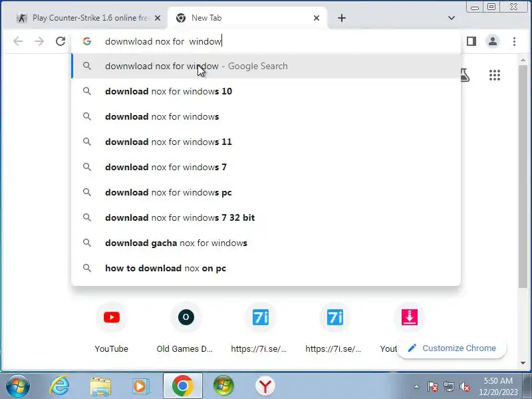Select suggestion 'download nox for windows pc'
532x399 pixels.
pos(266,192)
